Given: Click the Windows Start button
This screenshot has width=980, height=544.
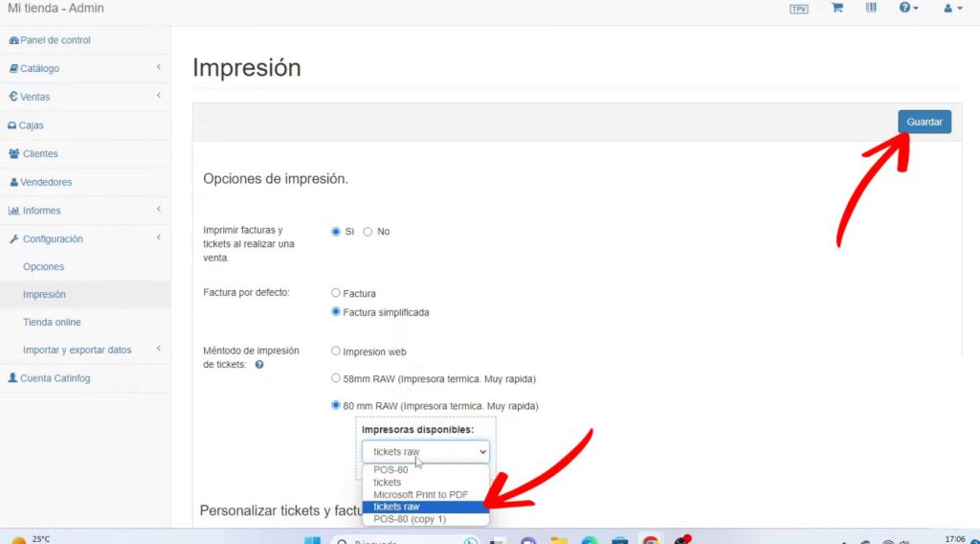Looking at the screenshot, I should [x=312, y=540].
